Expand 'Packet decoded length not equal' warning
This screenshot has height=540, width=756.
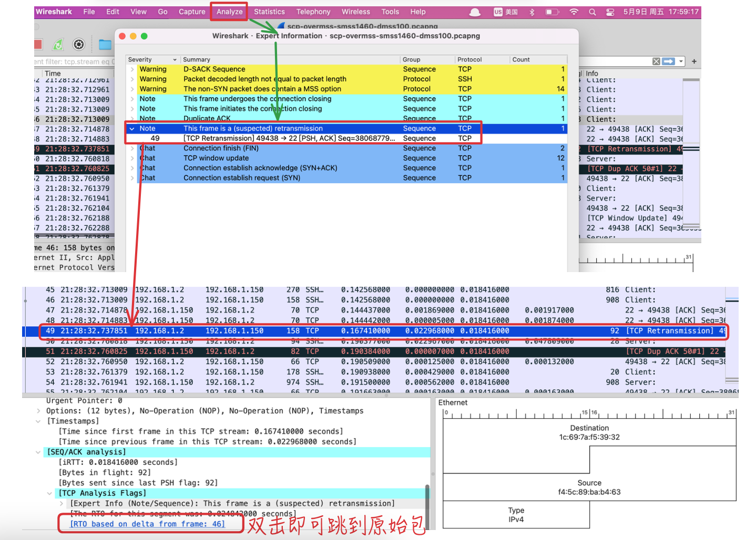click(x=132, y=79)
